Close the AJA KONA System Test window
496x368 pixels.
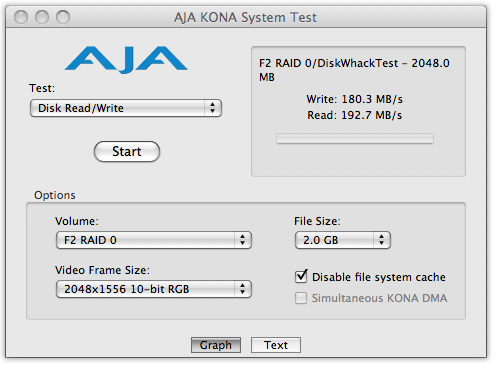tap(21, 17)
